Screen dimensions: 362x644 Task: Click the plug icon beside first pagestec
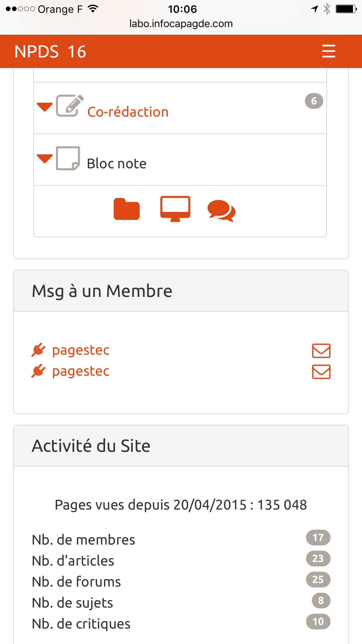(38, 350)
